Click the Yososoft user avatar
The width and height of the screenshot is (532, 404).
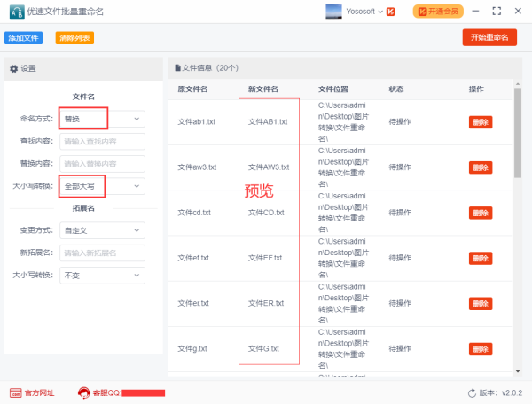tap(334, 12)
